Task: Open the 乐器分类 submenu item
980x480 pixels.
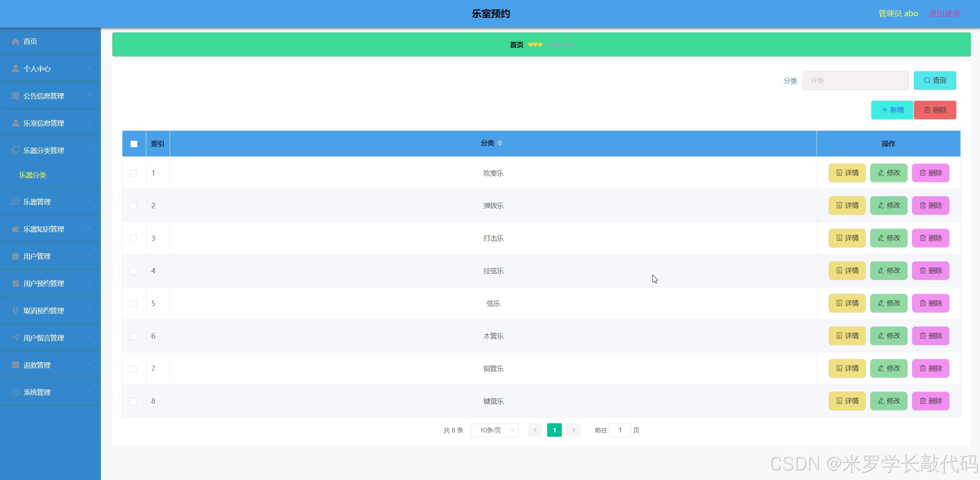Action: point(33,175)
